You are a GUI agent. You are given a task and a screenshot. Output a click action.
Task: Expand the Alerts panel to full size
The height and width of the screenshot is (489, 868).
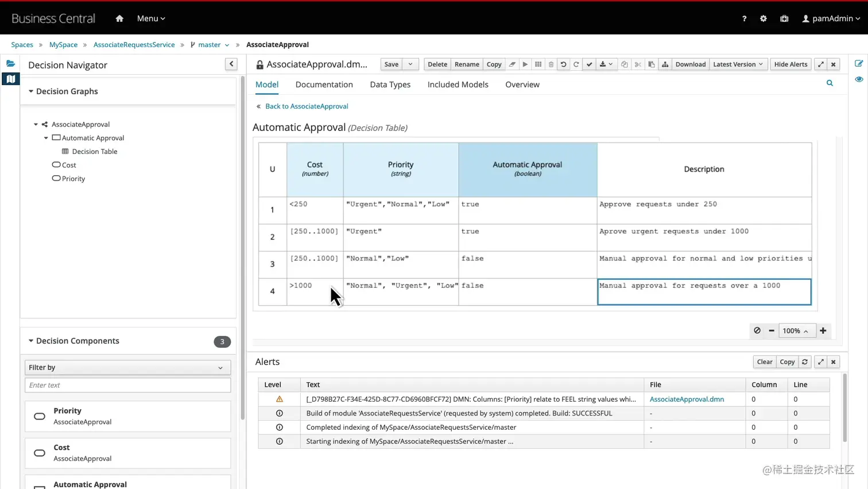click(x=820, y=362)
